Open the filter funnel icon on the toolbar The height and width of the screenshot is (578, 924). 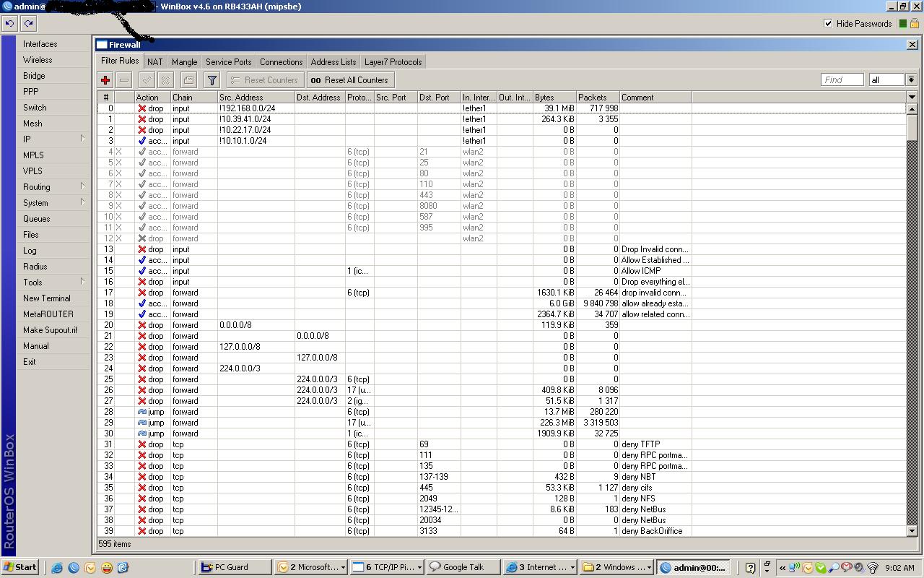211,79
